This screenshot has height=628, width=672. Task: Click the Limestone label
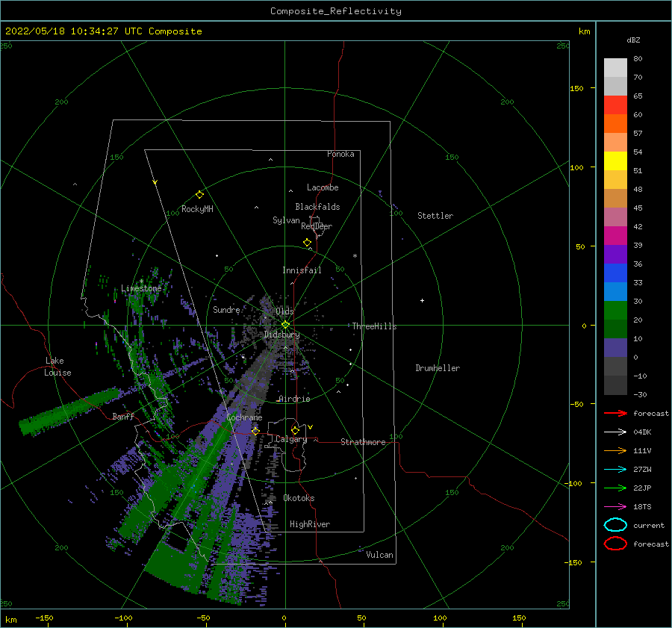tap(141, 288)
